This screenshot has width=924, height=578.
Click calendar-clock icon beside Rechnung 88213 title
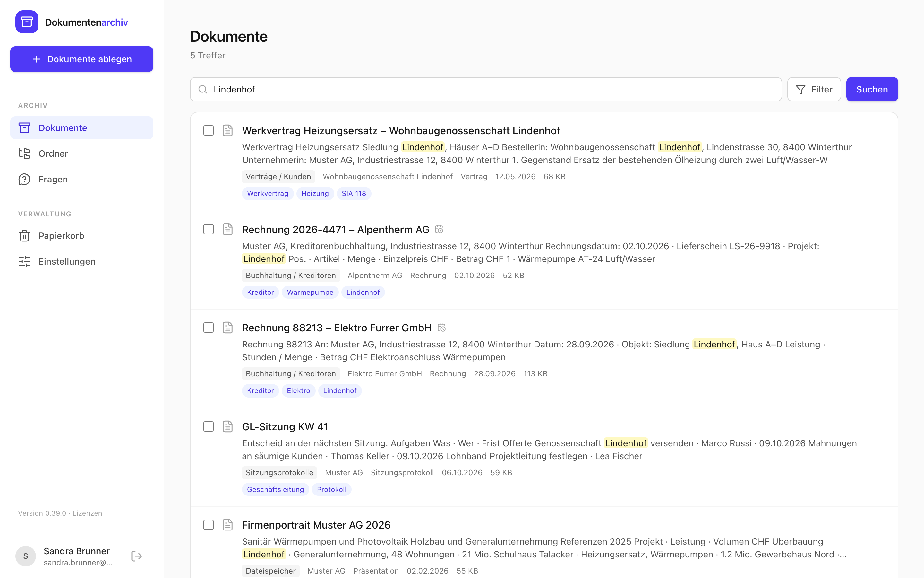click(x=441, y=328)
